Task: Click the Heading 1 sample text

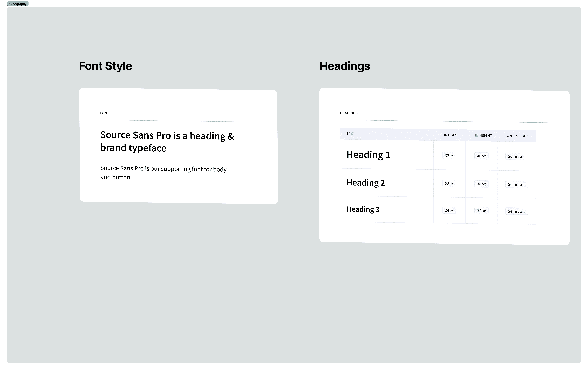Action: tap(368, 155)
